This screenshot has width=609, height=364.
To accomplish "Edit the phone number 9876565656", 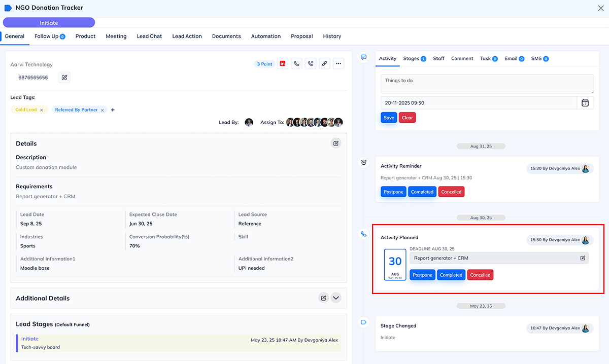I will tap(64, 78).
